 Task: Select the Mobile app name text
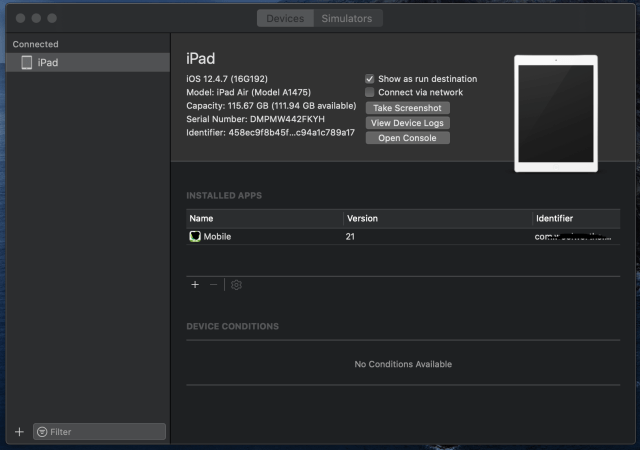click(x=217, y=236)
